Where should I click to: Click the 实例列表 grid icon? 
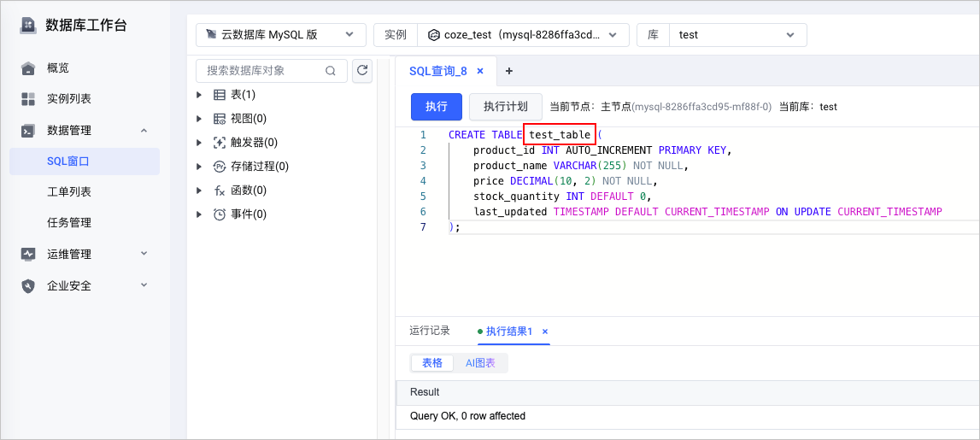[x=28, y=99]
